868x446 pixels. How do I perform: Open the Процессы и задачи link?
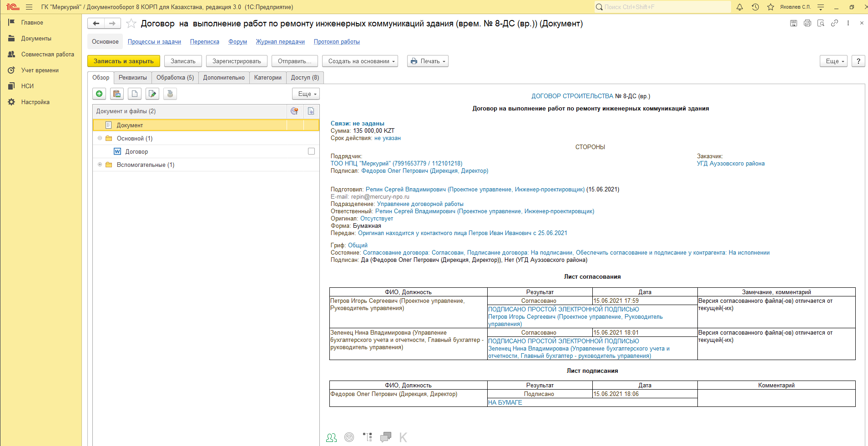pyautogui.click(x=154, y=42)
